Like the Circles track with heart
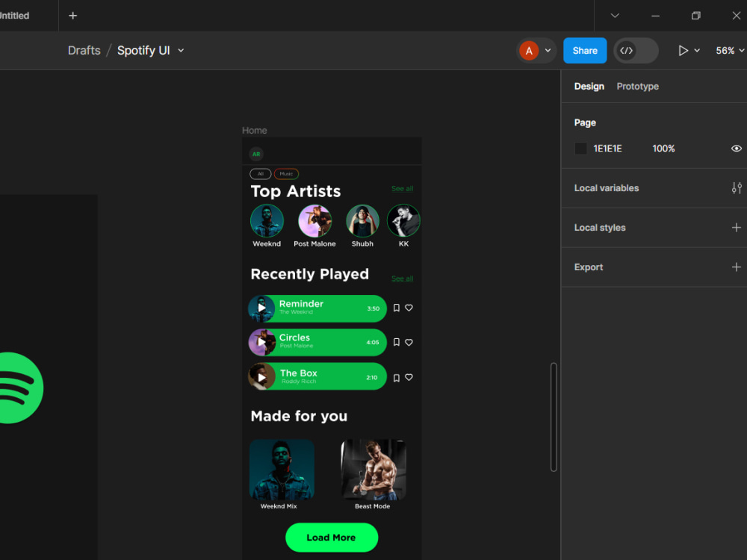747x560 pixels. coord(409,342)
